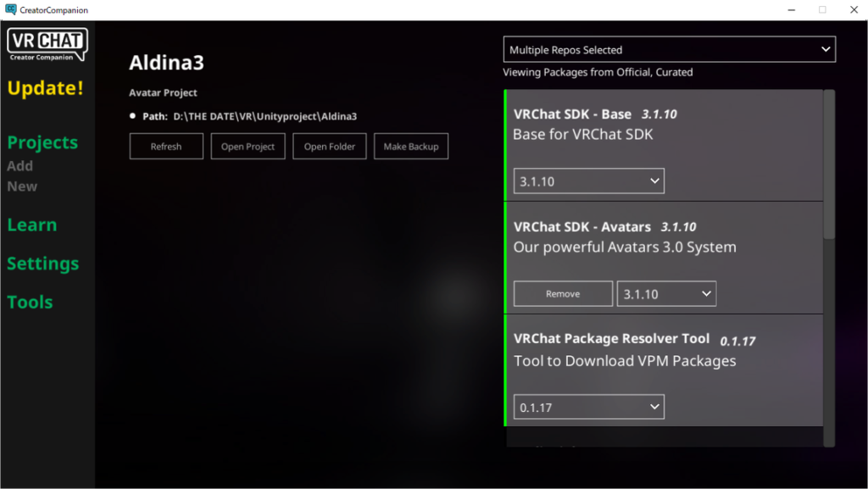Click the package list scrollbar thumb
Viewport: 868px width, 489px height.
click(829, 164)
